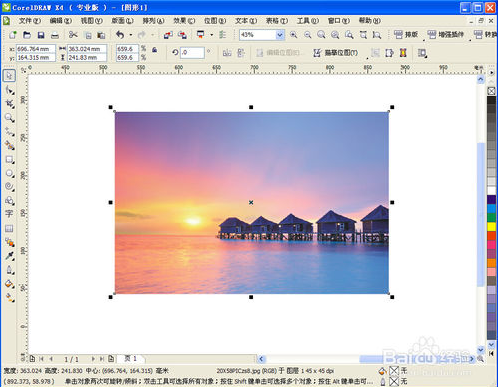Select the Freehand tool
Viewport: 498px width, 387px height.
tap(9, 132)
